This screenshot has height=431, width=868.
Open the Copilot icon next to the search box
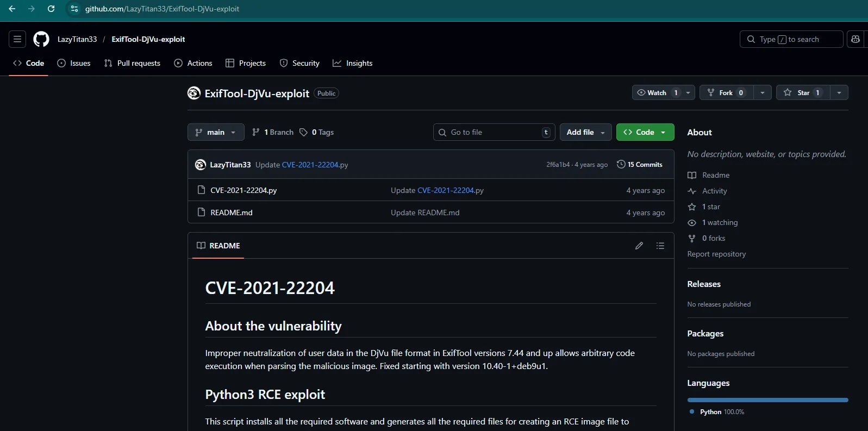[x=855, y=39]
